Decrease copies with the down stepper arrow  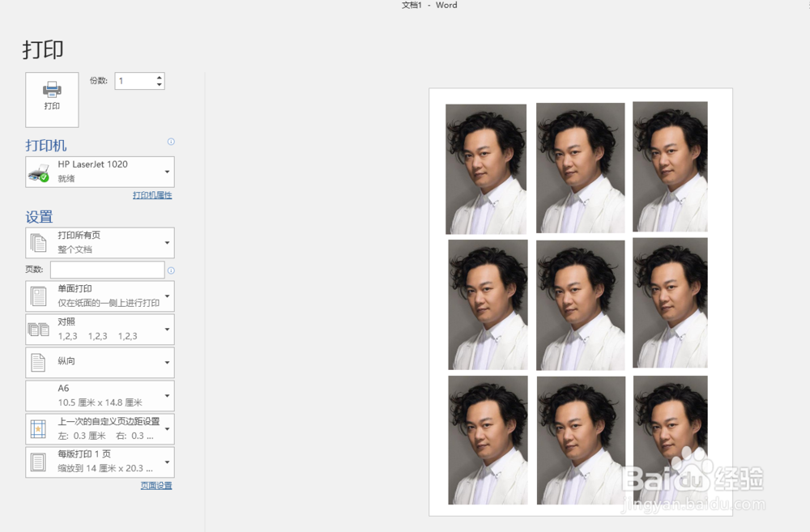(159, 85)
